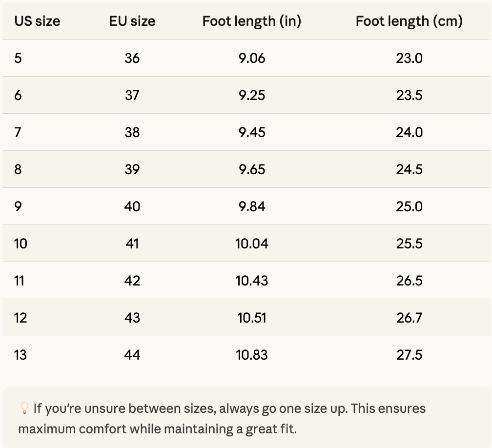The width and height of the screenshot is (492, 448).
Task: Click EU size 44 cell
Action: tap(132, 355)
